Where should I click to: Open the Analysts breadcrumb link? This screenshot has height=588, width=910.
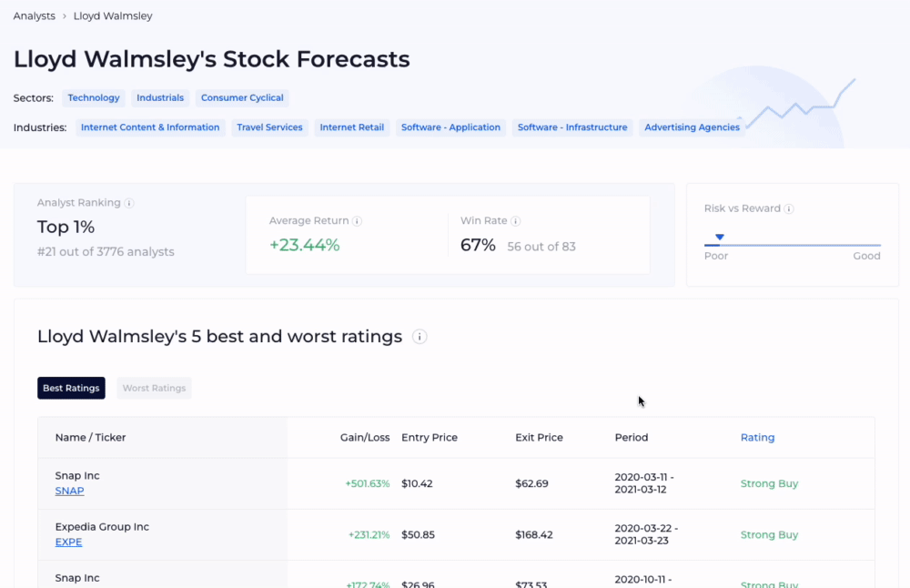(34, 16)
